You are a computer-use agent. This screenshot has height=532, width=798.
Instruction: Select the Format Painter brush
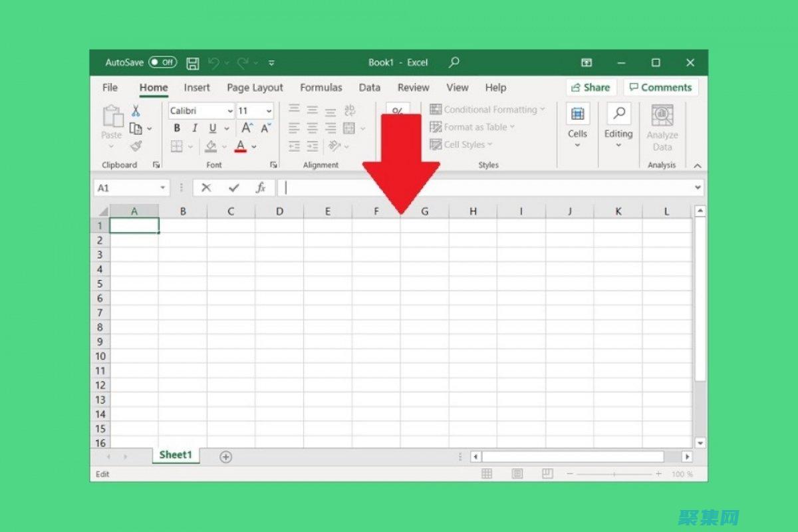tap(136, 146)
